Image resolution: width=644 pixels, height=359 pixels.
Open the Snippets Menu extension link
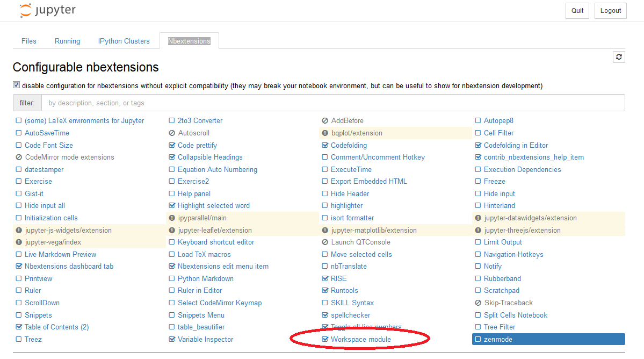coord(201,315)
